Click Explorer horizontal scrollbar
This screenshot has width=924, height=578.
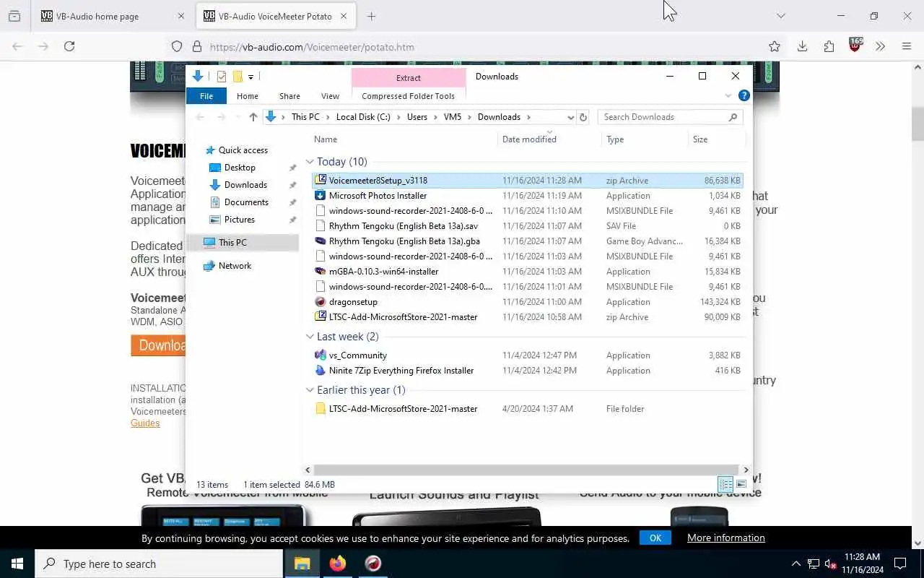(x=526, y=470)
